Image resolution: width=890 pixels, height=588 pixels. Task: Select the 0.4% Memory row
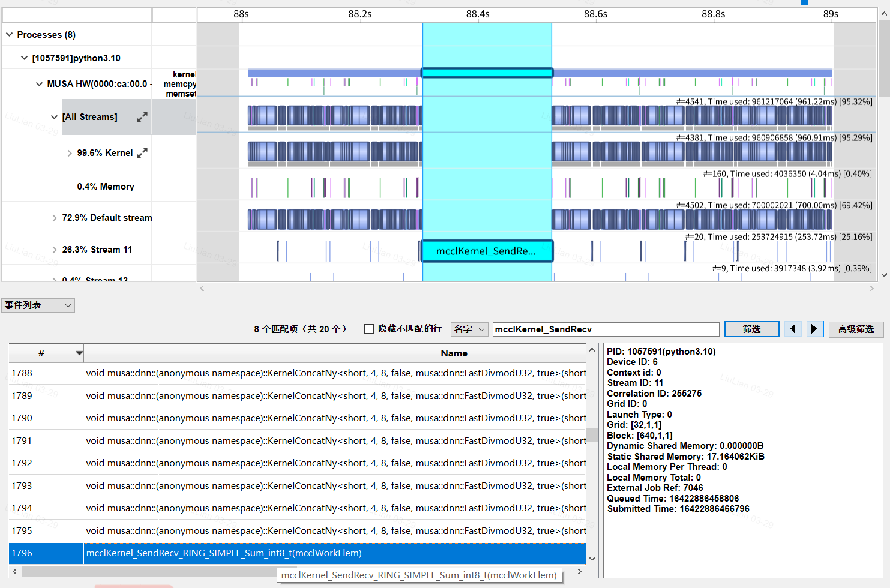pyautogui.click(x=106, y=187)
